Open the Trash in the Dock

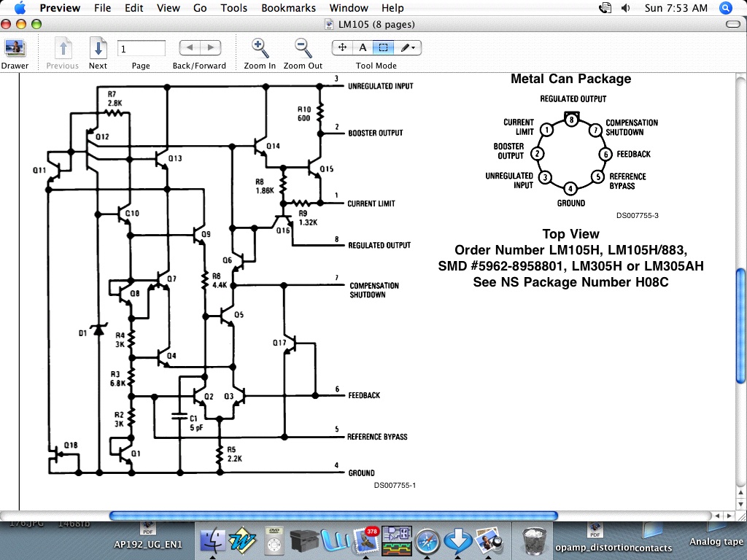tap(534, 541)
